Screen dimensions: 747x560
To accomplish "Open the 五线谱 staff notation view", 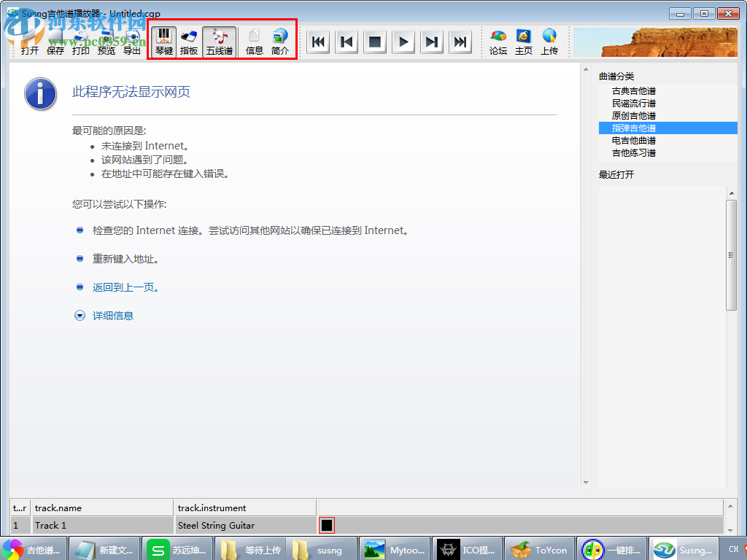I will [220, 42].
